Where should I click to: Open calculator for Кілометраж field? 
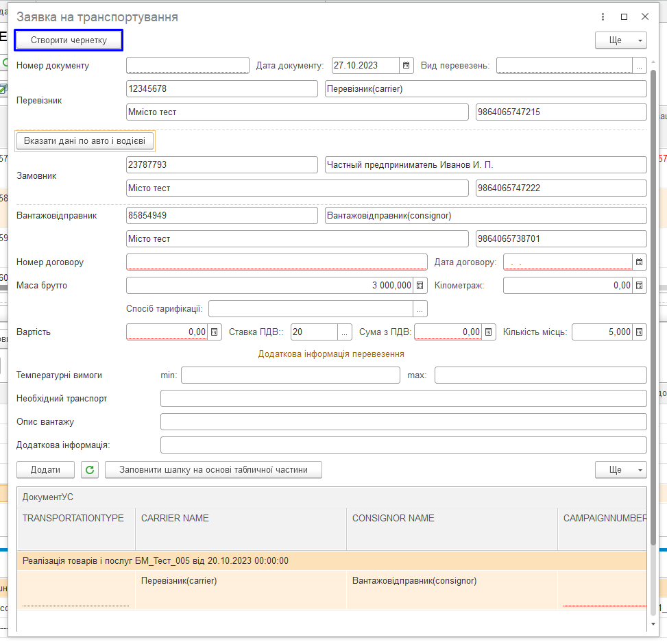pyautogui.click(x=639, y=286)
